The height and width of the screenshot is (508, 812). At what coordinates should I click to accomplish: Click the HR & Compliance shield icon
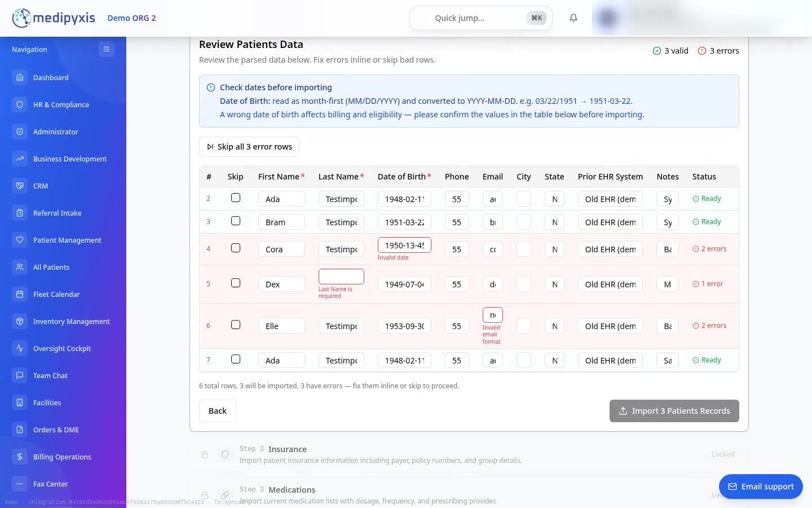20,104
